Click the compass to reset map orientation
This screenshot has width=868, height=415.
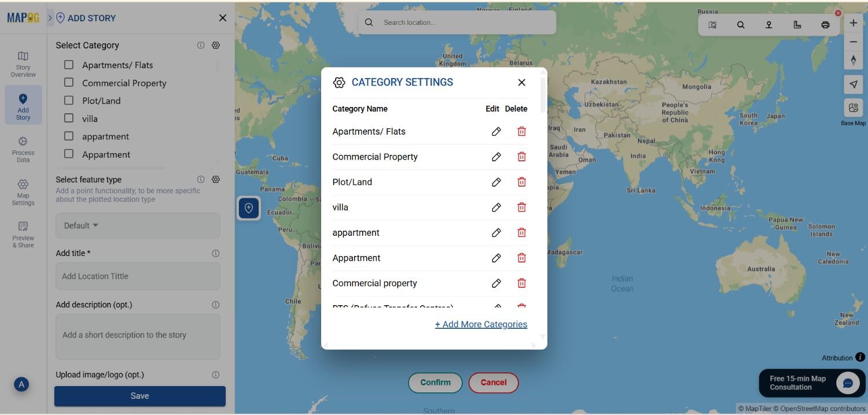(x=854, y=60)
